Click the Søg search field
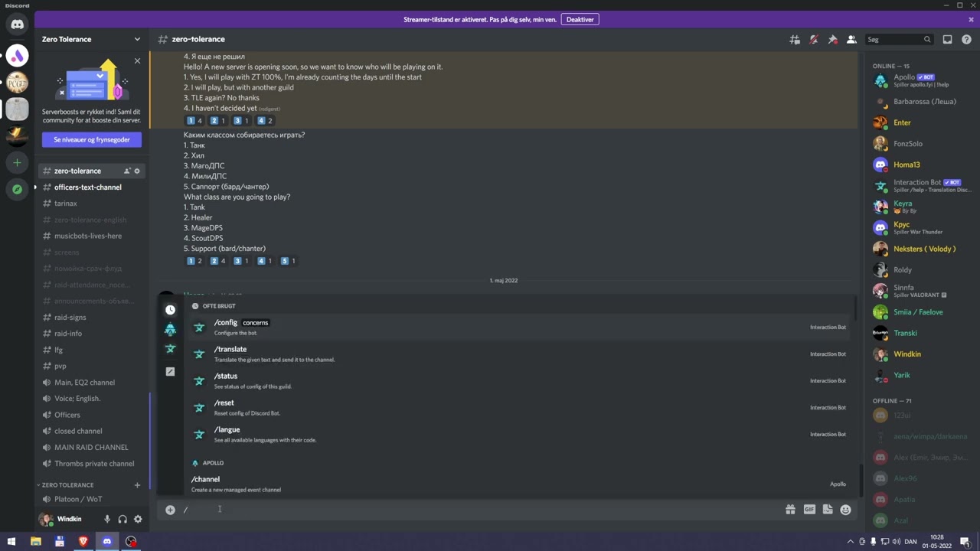 (x=894, y=40)
